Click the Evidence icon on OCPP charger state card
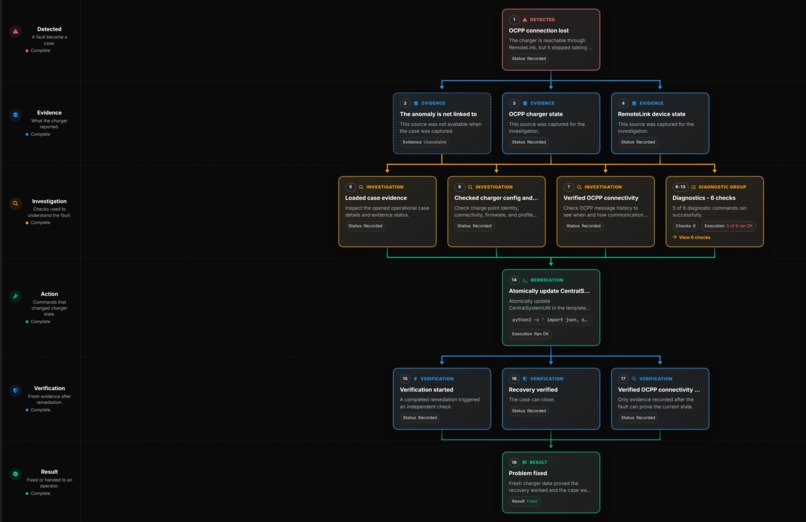 (x=525, y=103)
